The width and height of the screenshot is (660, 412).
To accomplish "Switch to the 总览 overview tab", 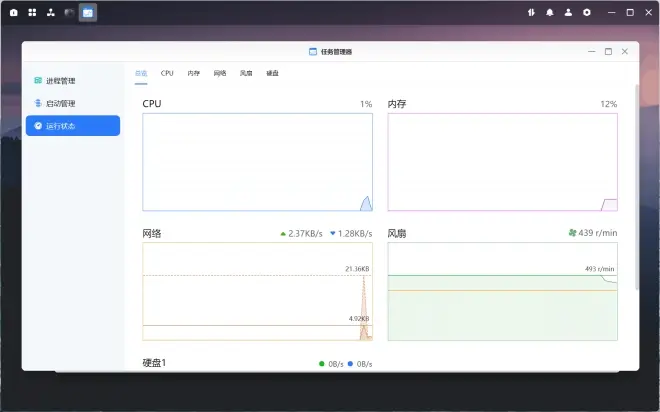I will click(141, 73).
